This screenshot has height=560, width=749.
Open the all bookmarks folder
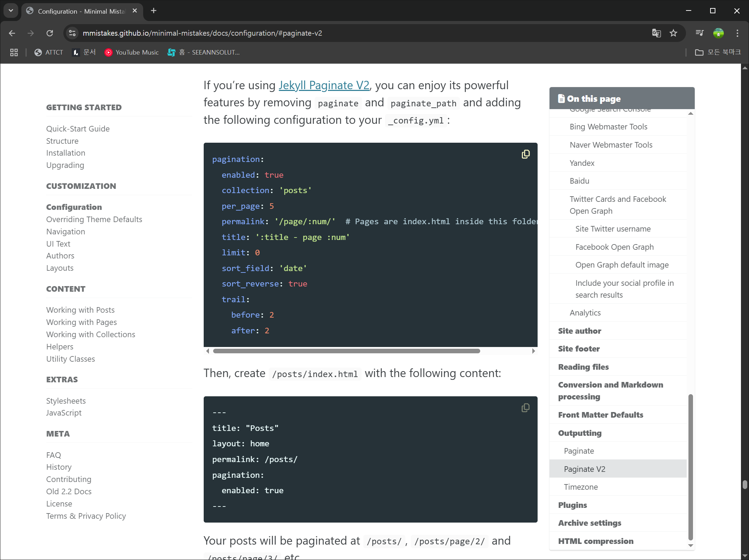pyautogui.click(x=718, y=52)
